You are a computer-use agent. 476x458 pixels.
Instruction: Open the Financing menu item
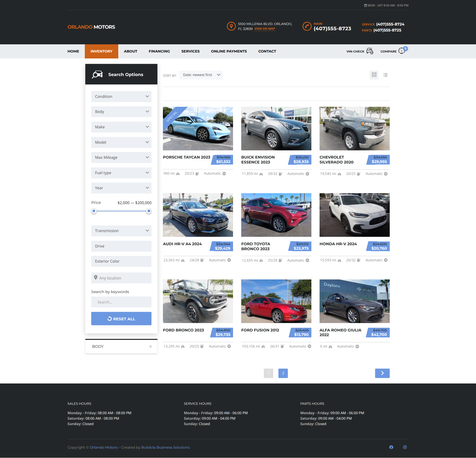point(159,51)
